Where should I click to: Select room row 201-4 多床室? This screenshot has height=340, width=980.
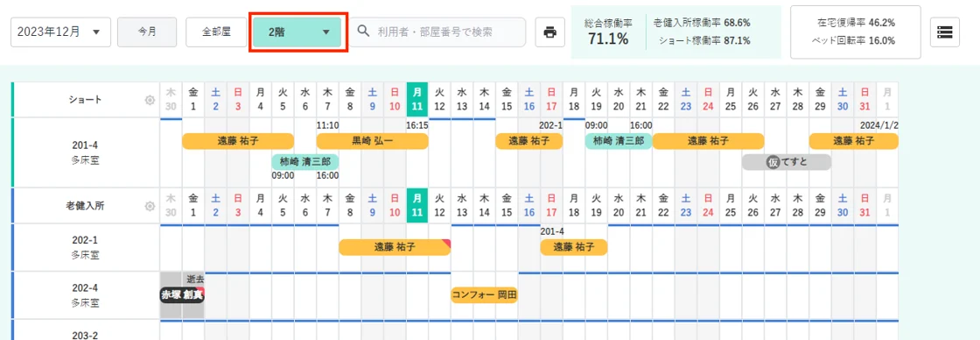[87, 152]
